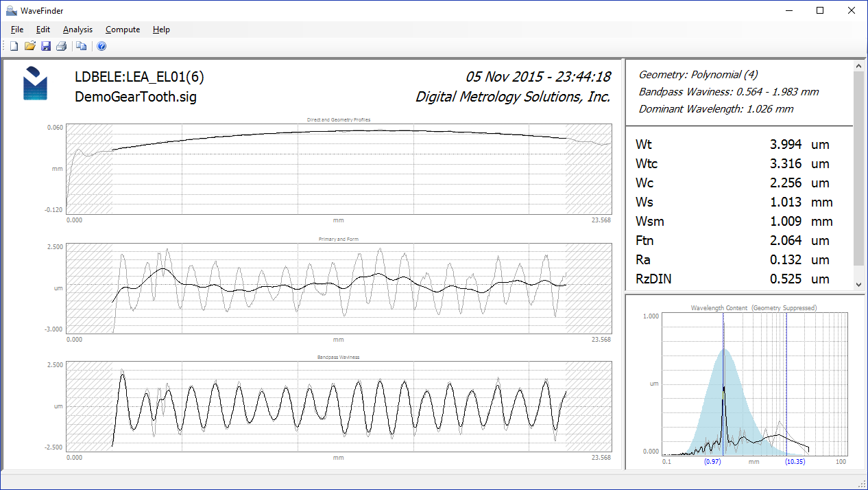Maximize the WaveFinder window

(x=820, y=10)
